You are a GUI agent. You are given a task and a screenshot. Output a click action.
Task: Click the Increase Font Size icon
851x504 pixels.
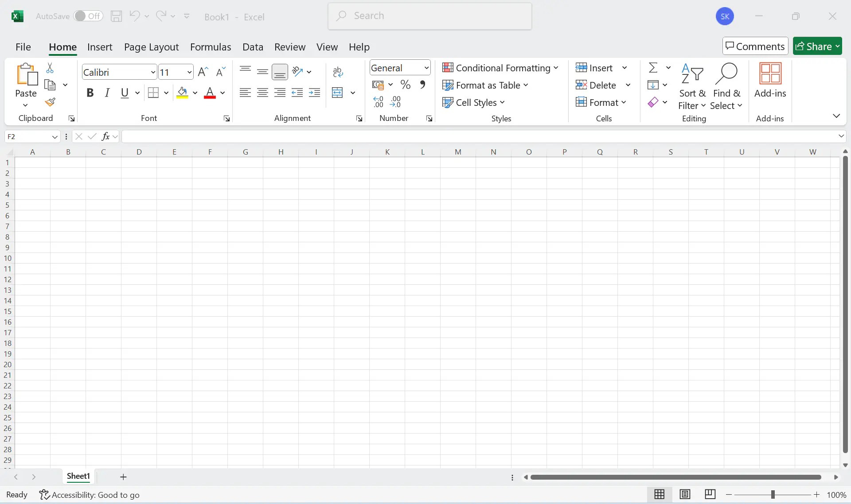point(203,72)
